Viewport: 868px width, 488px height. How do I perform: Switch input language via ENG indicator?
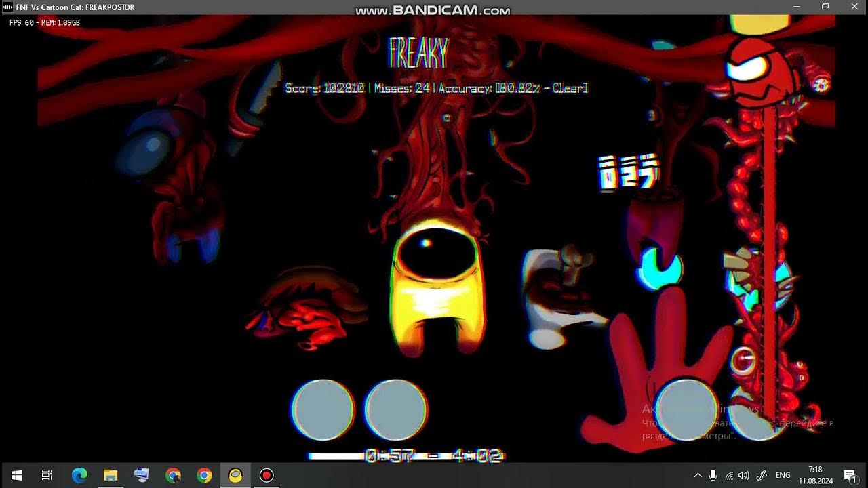click(783, 475)
